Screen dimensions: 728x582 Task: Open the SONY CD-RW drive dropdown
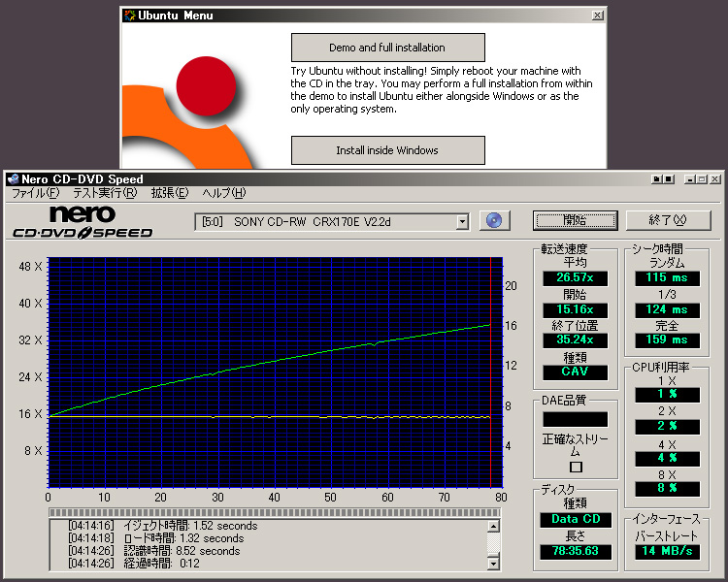click(x=462, y=221)
